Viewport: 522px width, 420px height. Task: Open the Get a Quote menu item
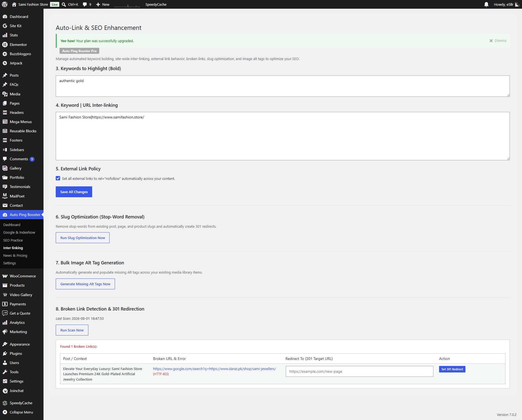point(20,313)
